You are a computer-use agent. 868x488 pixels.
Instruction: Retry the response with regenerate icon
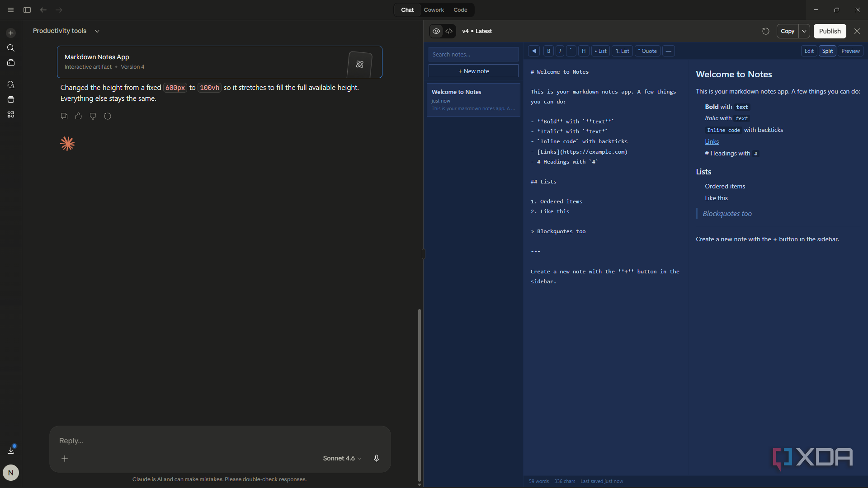108,116
